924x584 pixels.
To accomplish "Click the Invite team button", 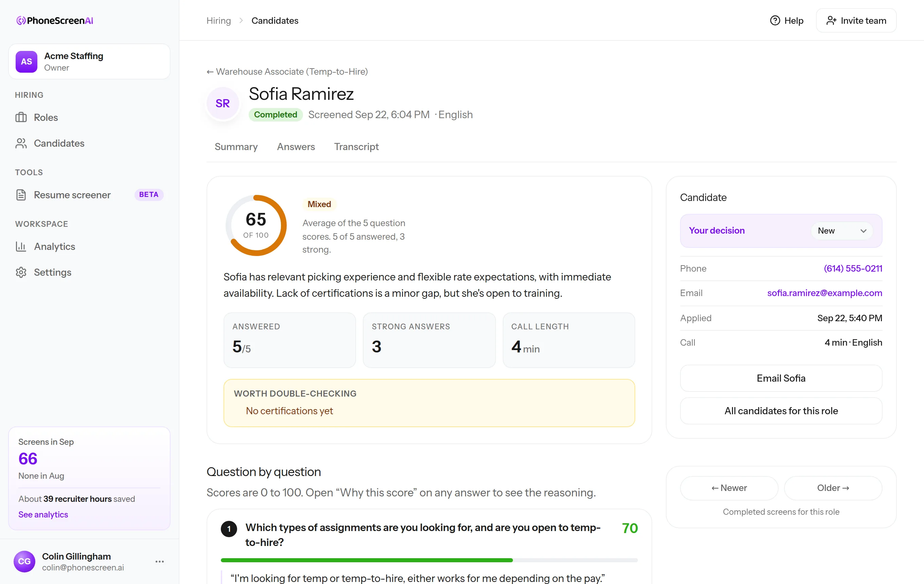I will 856,21.
